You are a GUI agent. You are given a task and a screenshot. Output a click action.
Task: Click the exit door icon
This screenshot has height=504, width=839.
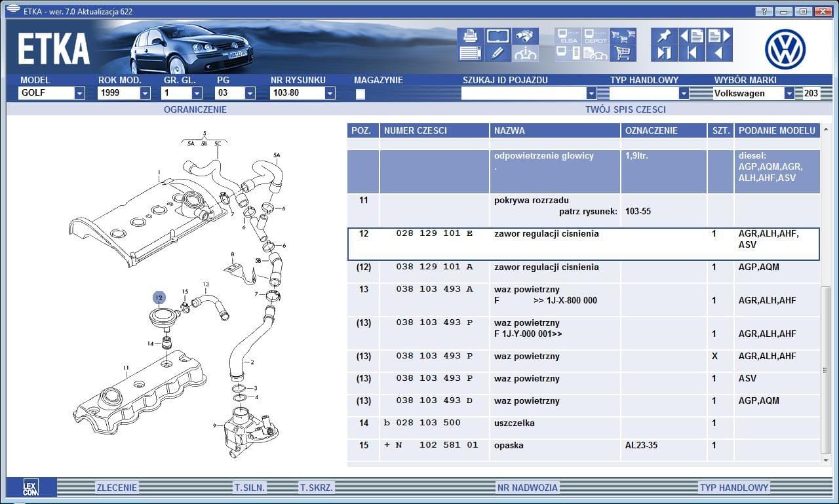coord(664,53)
